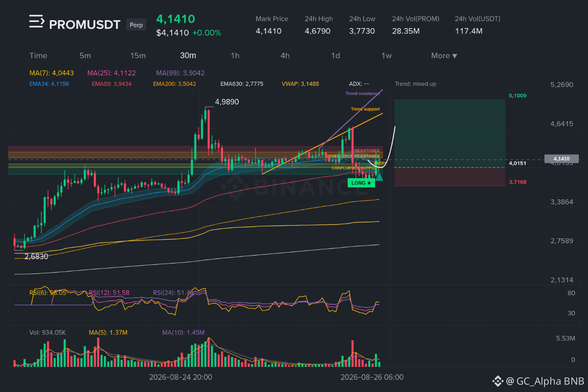Click the RSI axis level 80
Screen dimensions: 588x392
pos(571,293)
